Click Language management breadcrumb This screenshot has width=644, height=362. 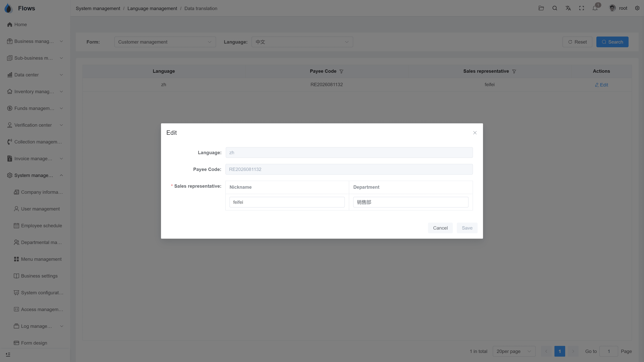pyautogui.click(x=152, y=9)
